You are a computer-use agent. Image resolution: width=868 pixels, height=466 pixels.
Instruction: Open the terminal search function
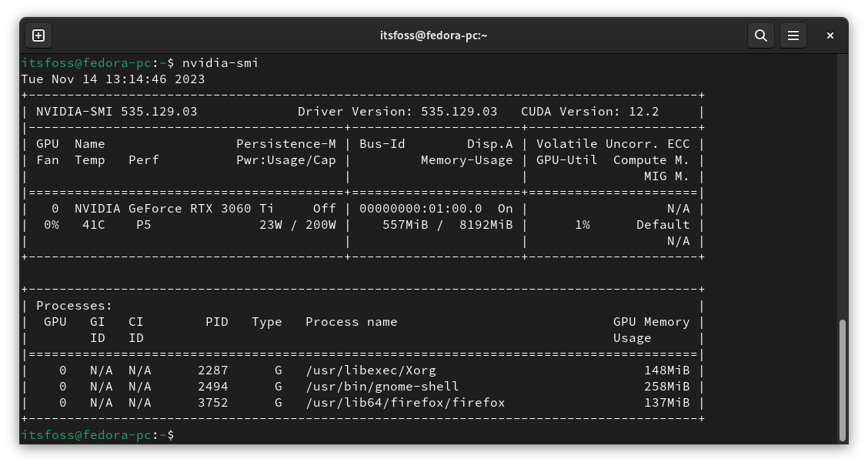(x=760, y=35)
